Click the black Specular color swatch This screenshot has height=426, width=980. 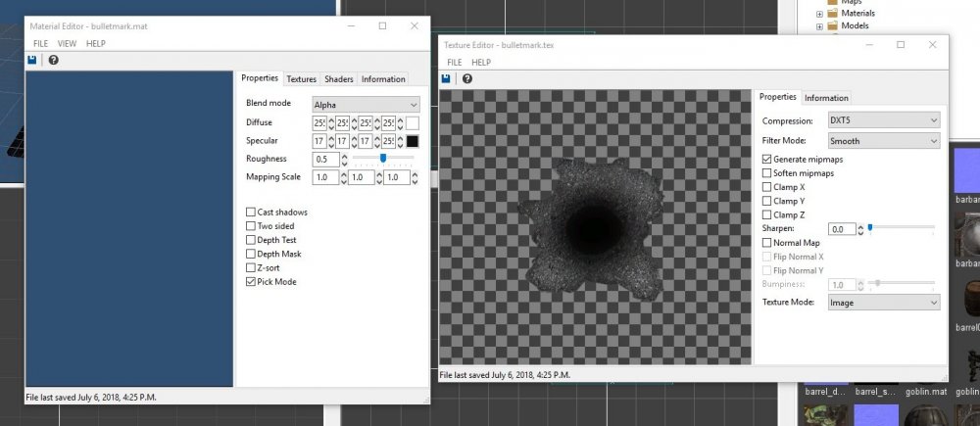[413, 141]
